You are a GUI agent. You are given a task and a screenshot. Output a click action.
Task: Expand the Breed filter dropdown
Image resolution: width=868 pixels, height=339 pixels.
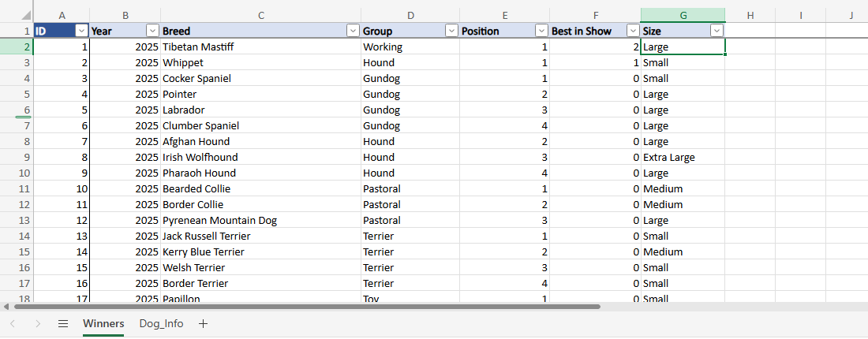click(x=353, y=31)
